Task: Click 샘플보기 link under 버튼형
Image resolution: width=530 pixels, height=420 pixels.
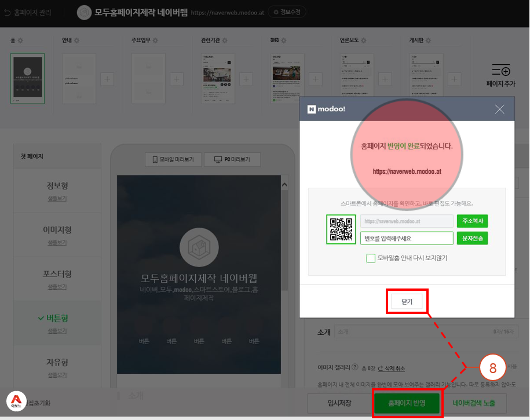Action: [x=57, y=331]
